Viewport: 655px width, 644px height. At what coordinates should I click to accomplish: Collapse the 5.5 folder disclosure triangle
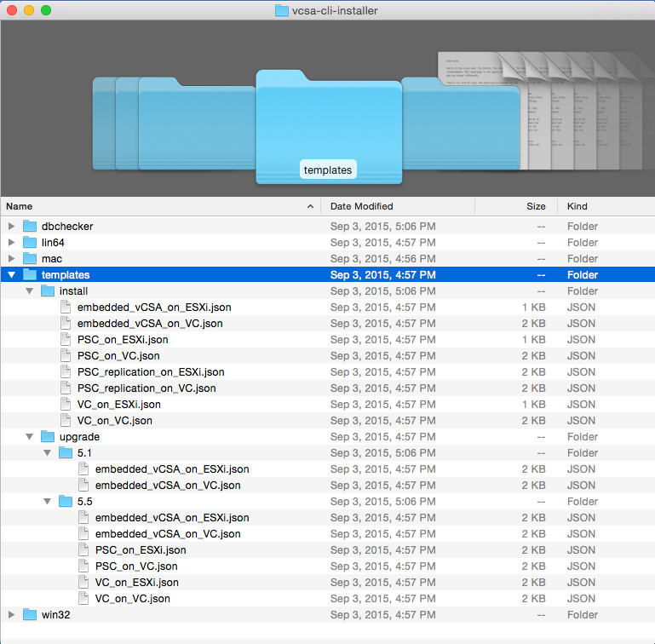pyautogui.click(x=47, y=502)
